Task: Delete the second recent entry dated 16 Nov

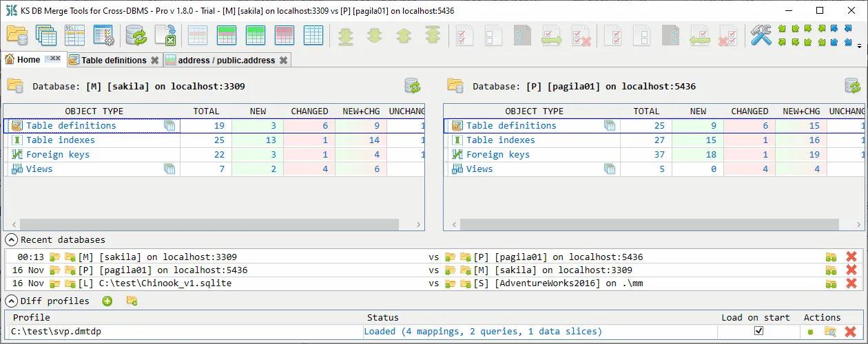Action: (851, 270)
